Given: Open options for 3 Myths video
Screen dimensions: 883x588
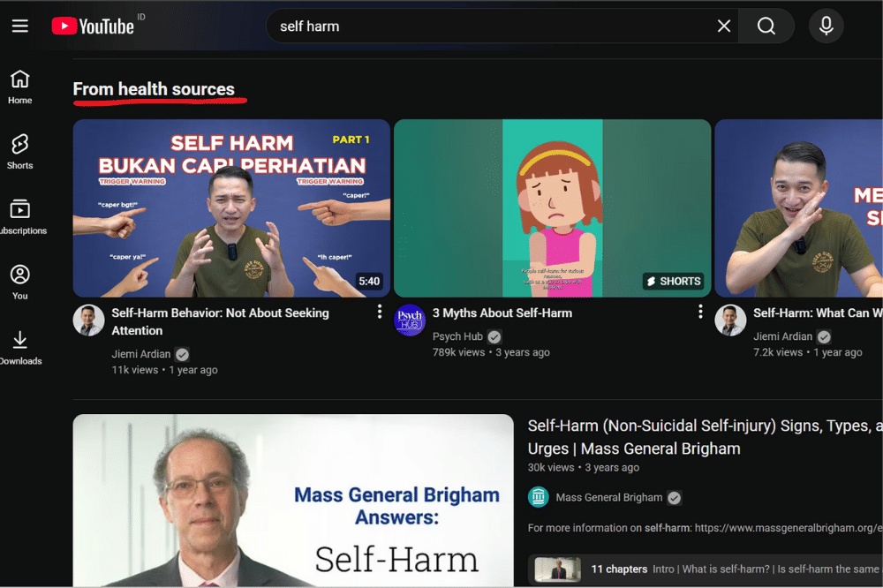Looking at the screenshot, I should (x=700, y=312).
